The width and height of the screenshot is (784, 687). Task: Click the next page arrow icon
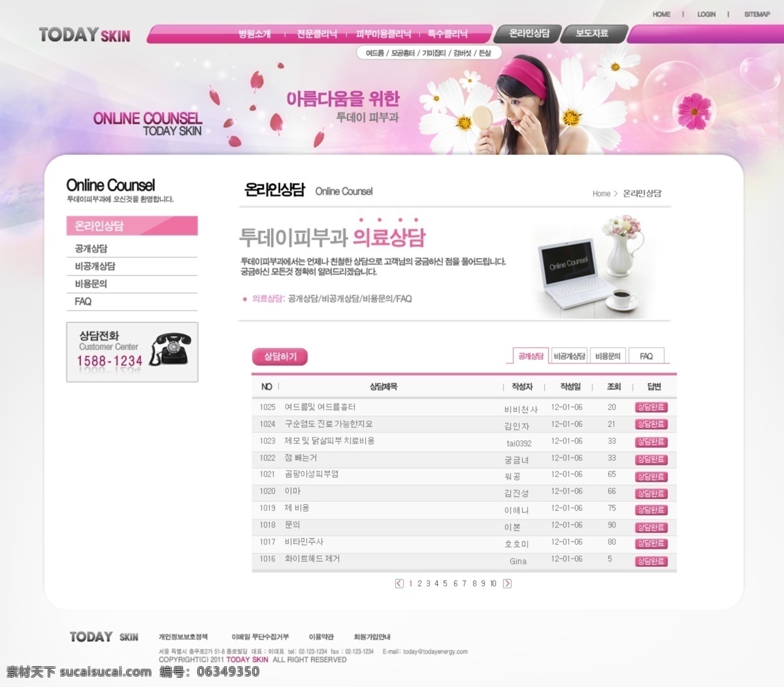click(x=507, y=584)
